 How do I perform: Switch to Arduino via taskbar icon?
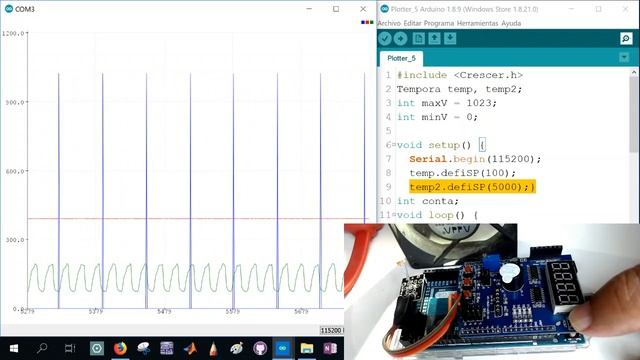pos(283,349)
